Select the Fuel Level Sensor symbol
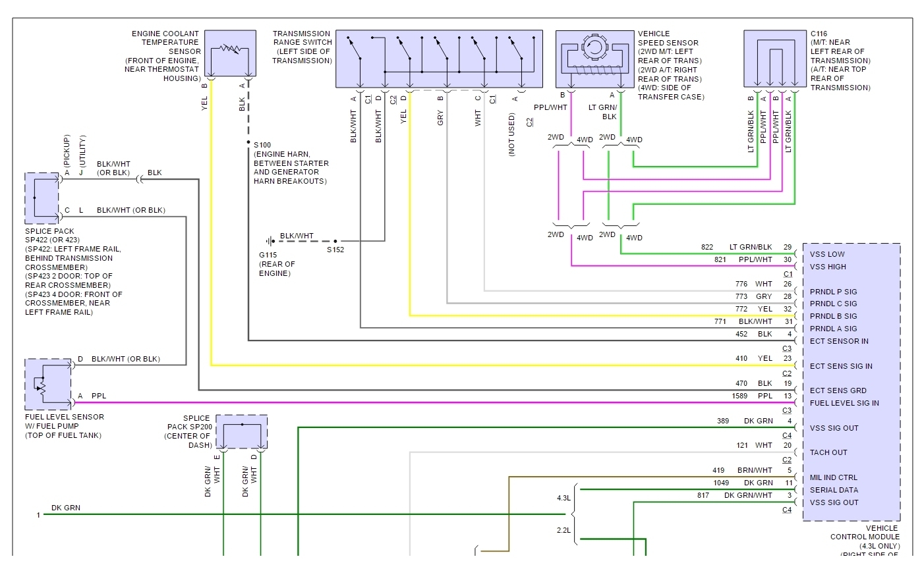This screenshot has width=924, height=565. pos(48,385)
